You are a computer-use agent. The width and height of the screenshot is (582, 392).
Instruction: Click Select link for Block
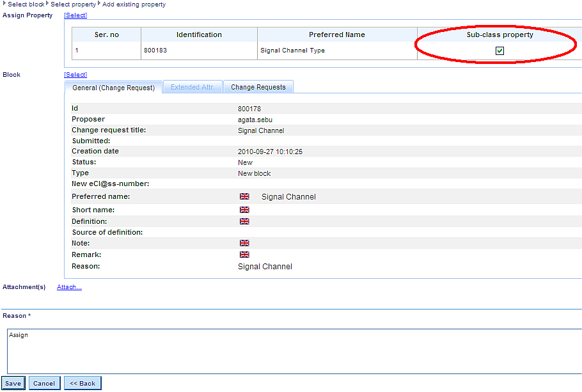tap(75, 75)
